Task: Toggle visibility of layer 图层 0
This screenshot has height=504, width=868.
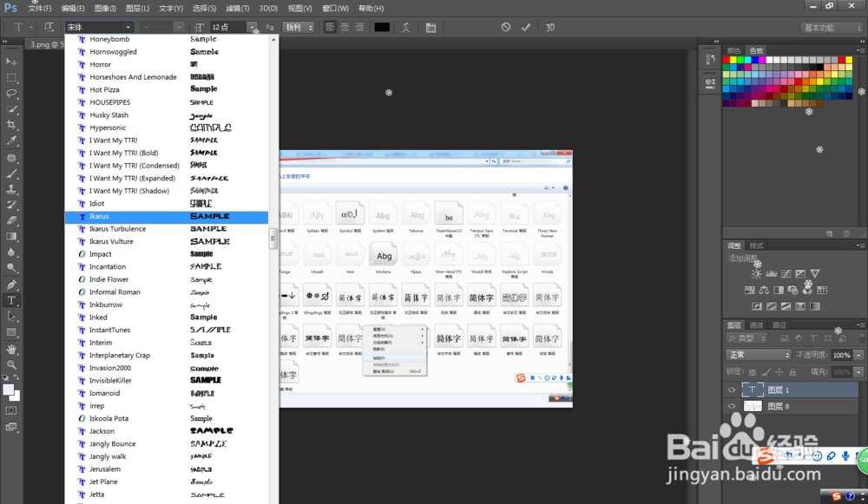Action: tap(732, 406)
